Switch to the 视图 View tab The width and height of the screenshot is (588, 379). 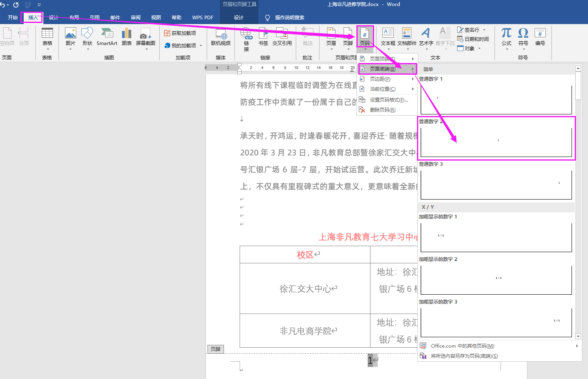tap(156, 17)
